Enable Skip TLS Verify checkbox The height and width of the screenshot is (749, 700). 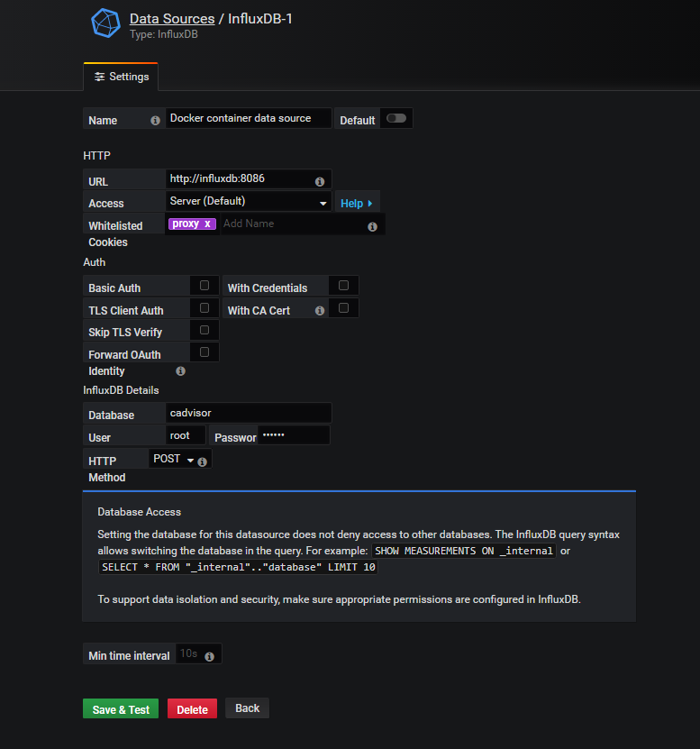(205, 330)
